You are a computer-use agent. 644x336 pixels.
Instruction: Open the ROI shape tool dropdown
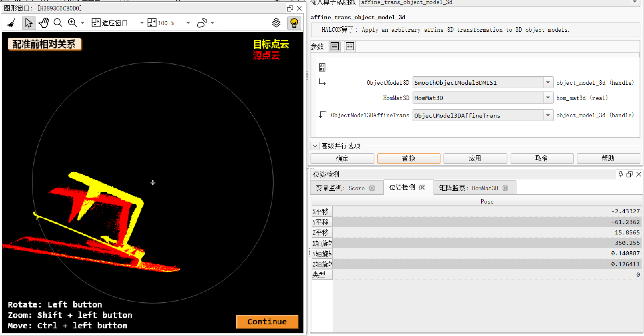tap(212, 23)
